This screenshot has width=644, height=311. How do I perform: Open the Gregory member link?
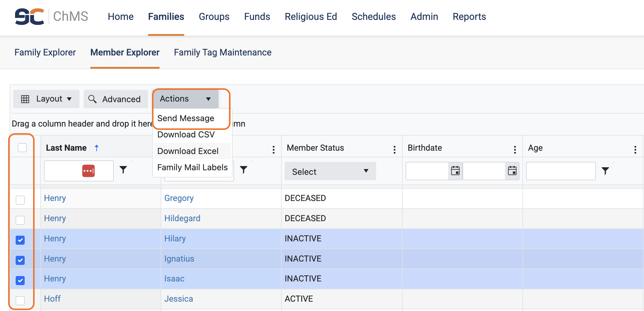pyautogui.click(x=179, y=198)
